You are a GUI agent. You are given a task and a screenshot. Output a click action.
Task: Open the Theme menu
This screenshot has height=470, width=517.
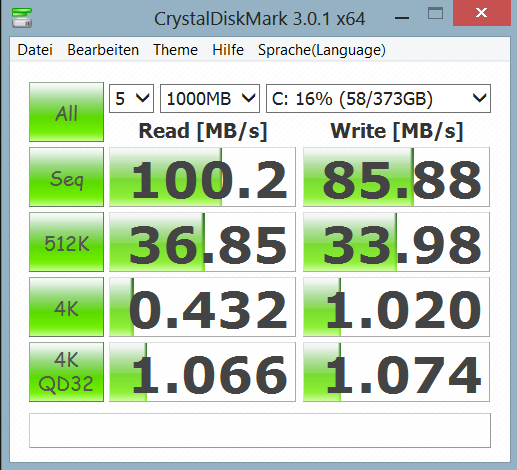point(175,50)
